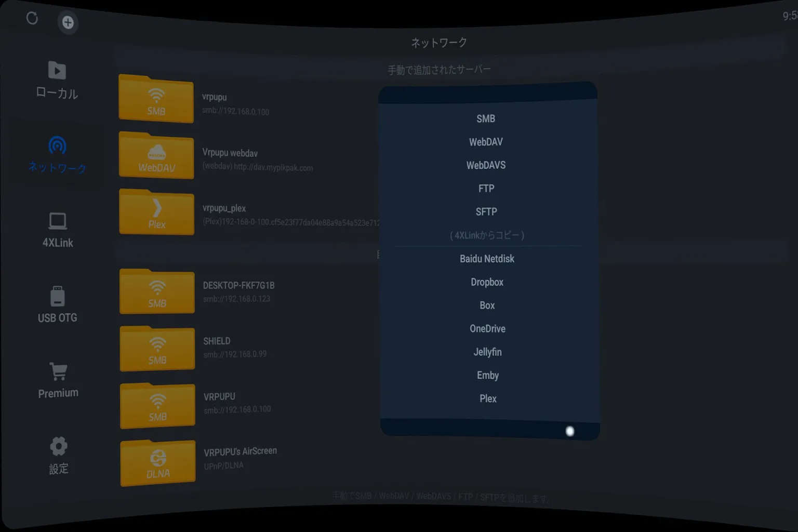The width and height of the screenshot is (798, 532).
Task: Select (4XLinkからコピー) option
Action: coord(487,235)
